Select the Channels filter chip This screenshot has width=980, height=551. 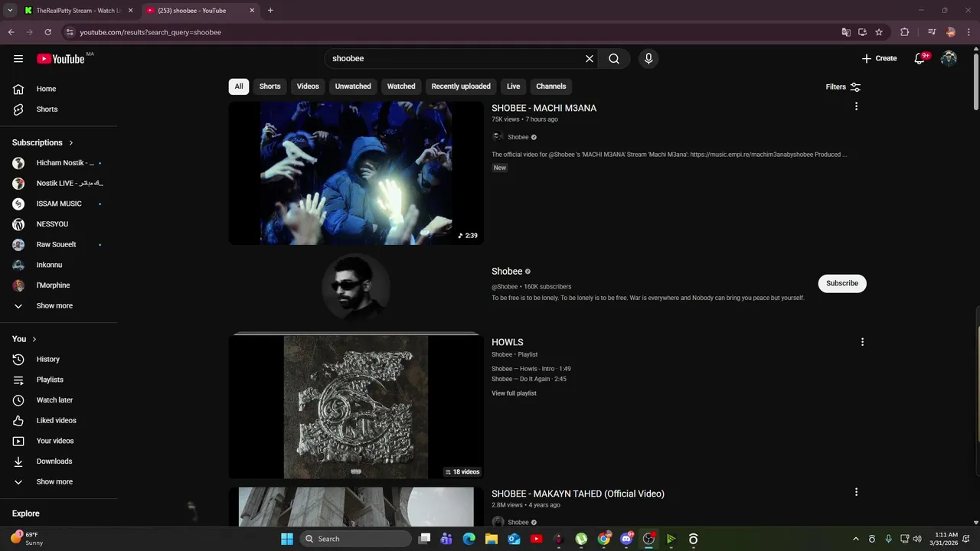coord(551,86)
